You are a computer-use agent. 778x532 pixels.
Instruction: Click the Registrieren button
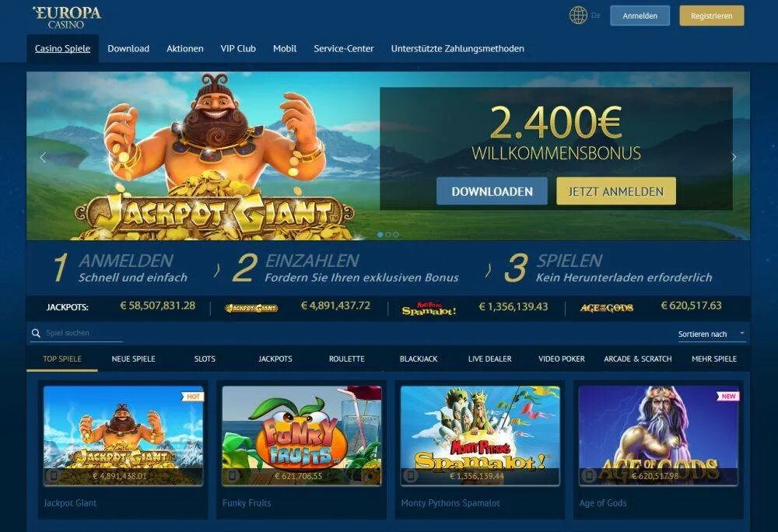712,16
